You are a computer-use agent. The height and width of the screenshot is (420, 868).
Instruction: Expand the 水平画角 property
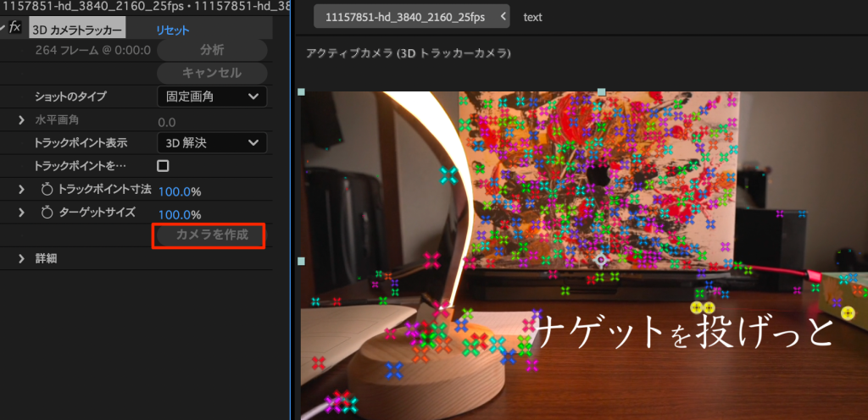tap(22, 121)
